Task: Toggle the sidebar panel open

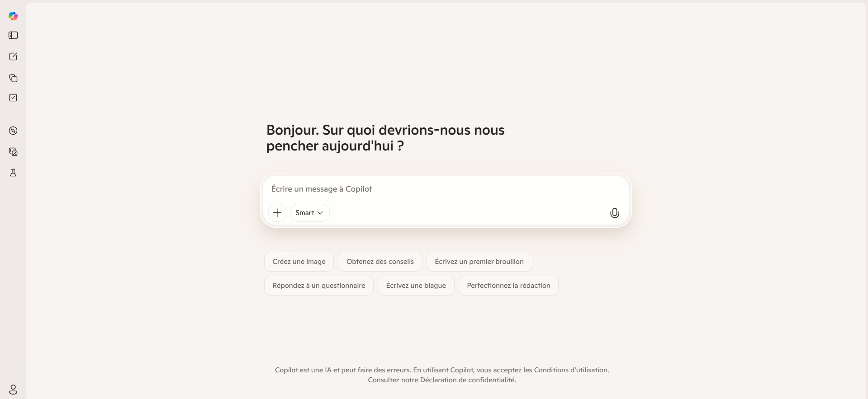Action: pos(13,35)
